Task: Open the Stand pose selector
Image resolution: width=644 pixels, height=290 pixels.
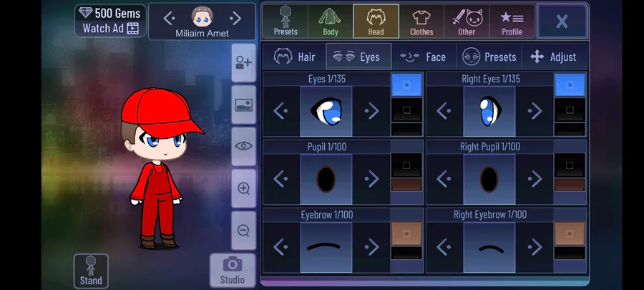Action: [x=91, y=271]
